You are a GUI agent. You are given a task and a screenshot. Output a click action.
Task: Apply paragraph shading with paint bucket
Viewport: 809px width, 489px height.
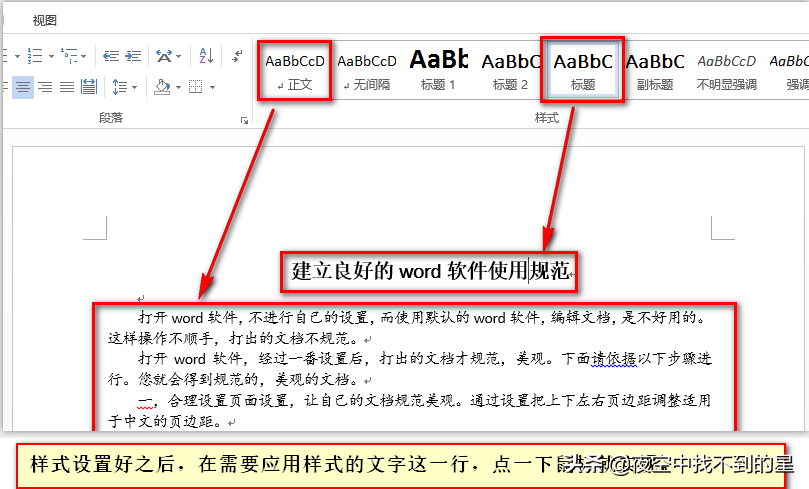pyautogui.click(x=162, y=87)
